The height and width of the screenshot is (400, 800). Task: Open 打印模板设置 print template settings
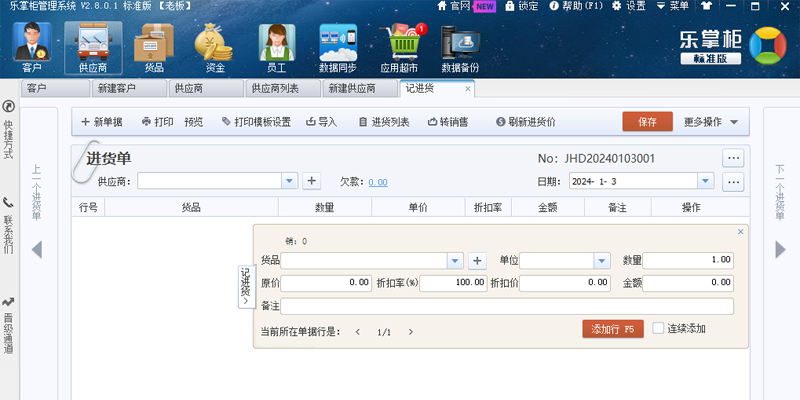[256, 122]
